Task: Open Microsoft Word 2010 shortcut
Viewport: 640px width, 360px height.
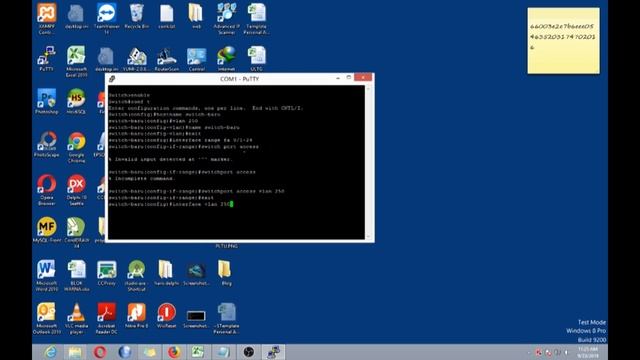Action: (x=47, y=276)
